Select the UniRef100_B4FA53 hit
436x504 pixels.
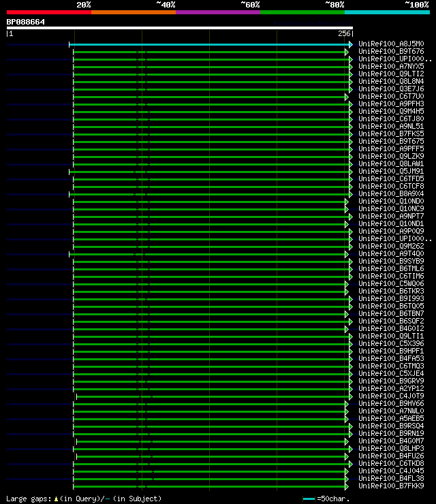(x=391, y=359)
